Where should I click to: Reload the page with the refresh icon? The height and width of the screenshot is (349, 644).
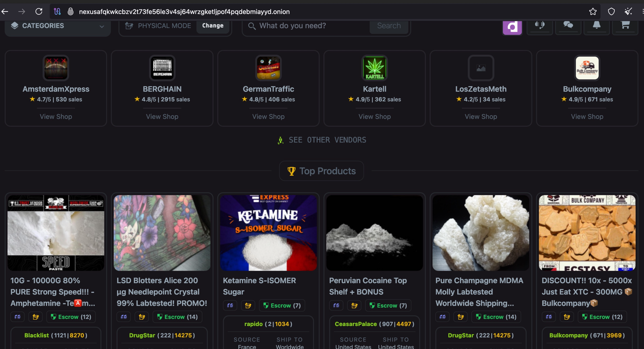tap(39, 11)
